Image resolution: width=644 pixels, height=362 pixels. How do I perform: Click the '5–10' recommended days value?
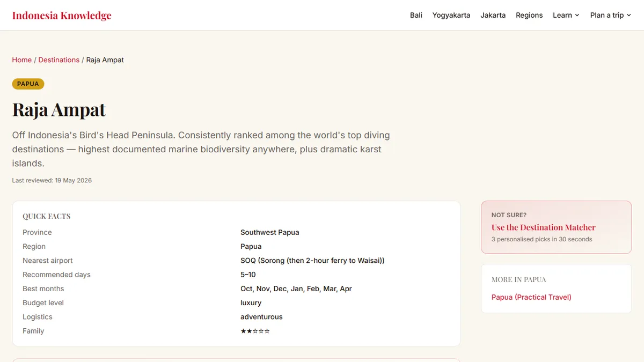tap(248, 275)
